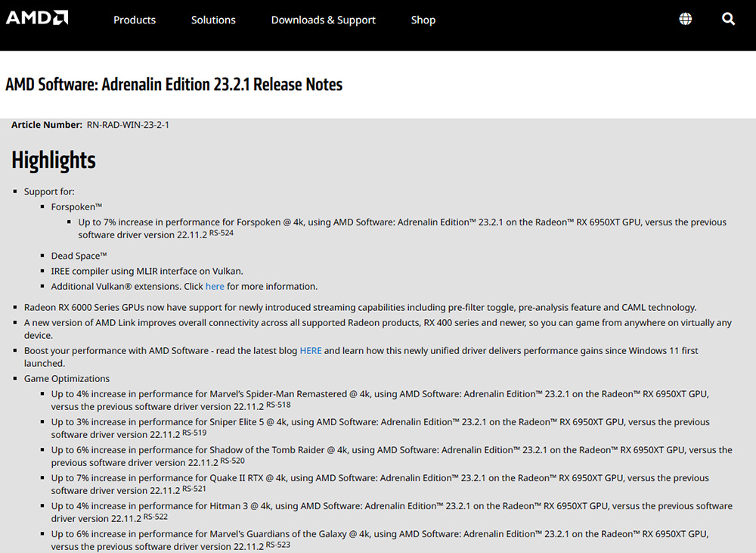Click the AMD logo in header

37,18
